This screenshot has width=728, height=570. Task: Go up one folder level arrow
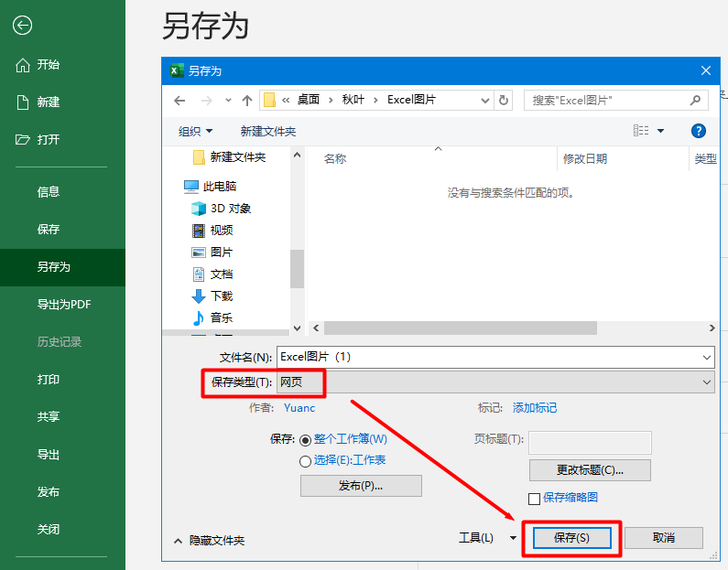[247, 101]
